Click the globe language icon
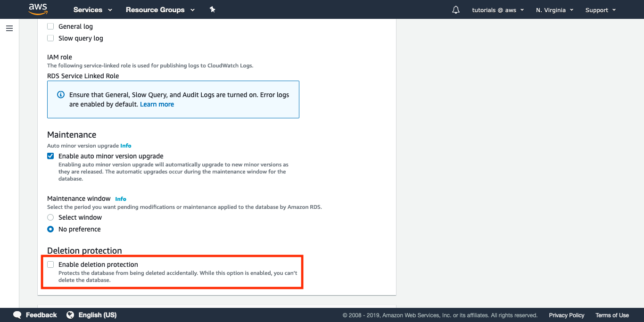Screen dimensions: 644x322 [70, 315]
